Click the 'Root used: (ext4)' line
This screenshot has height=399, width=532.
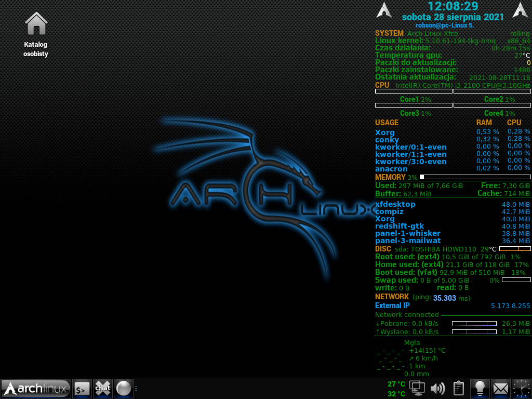pos(448,257)
